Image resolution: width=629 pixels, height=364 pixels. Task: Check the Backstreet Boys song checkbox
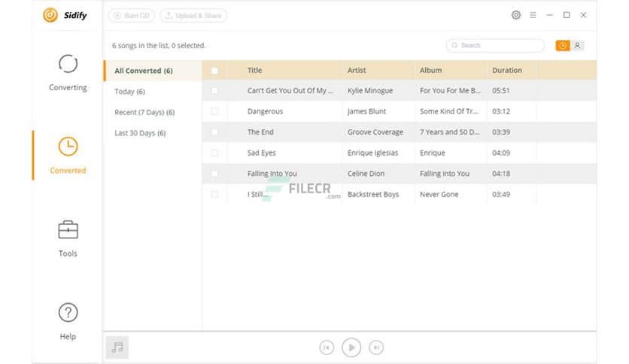tap(214, 195)
